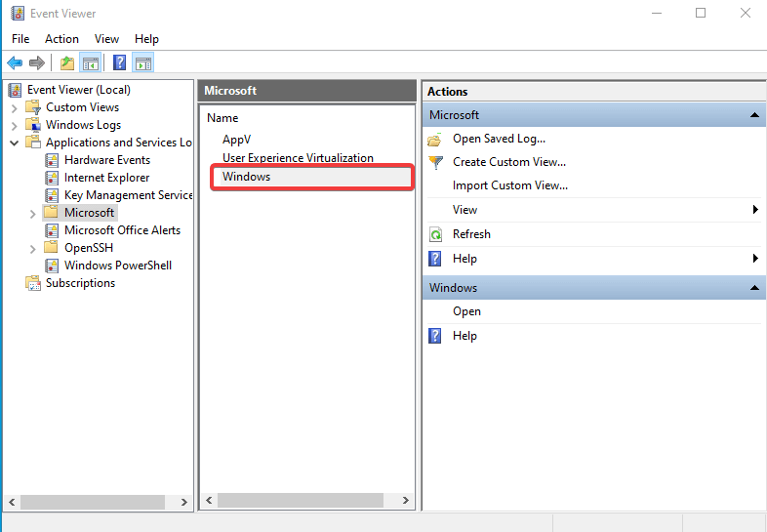
Task: Click the Up one level folder icon
Action: pyautogui.click(x=67, y=62)
